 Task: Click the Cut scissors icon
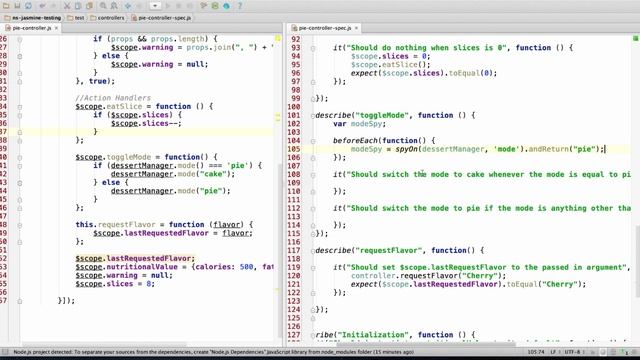point(67,6)
